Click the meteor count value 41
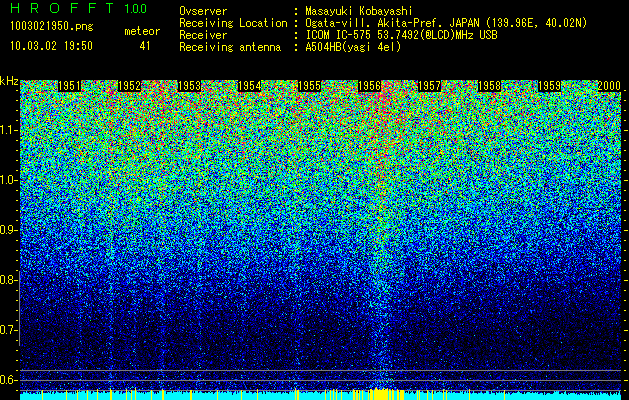This screenshot has width=629, height=400. pos(145,46)
